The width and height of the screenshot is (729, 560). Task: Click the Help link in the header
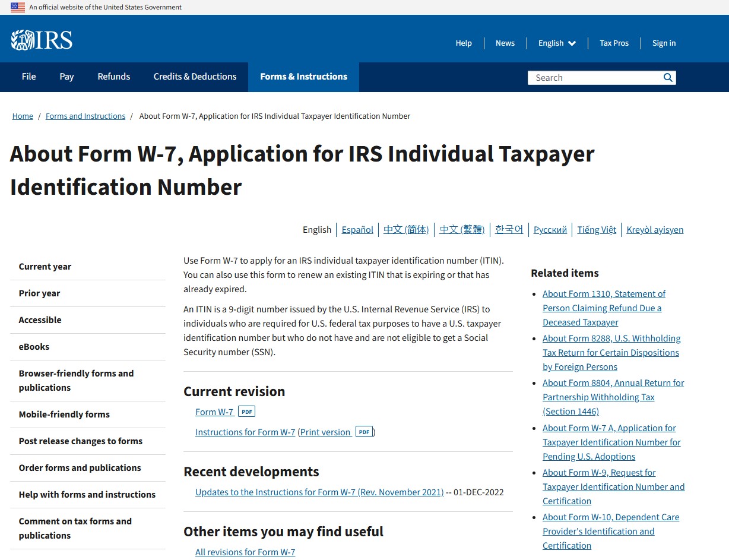464,43
